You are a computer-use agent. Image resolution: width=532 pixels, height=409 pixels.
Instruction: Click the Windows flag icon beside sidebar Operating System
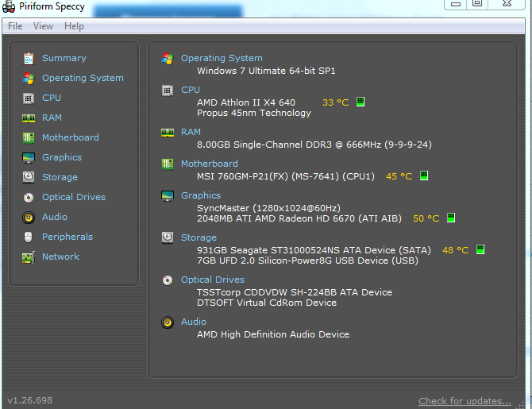[x=29, y=79]
